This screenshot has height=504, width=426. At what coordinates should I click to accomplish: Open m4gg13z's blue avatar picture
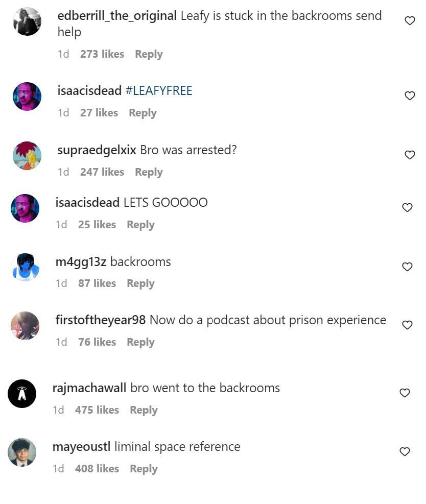pyautogui.click(x=25, y=268)
